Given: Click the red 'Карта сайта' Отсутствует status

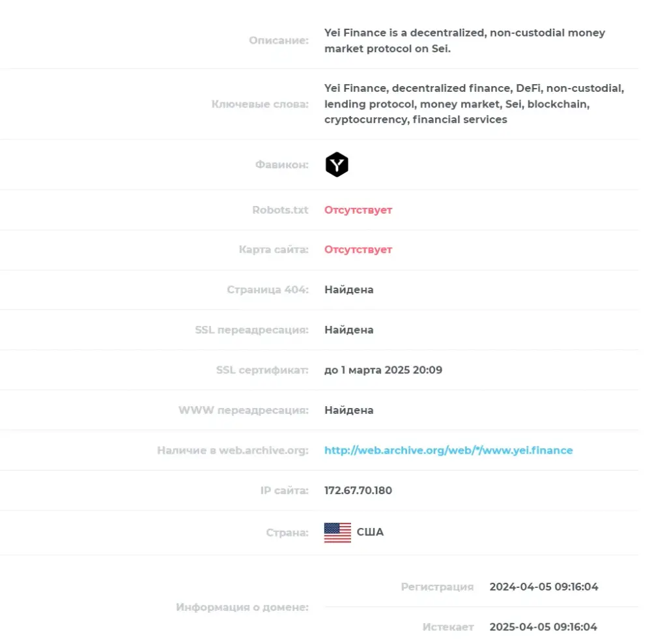Looking at the screenshot, I should coord(358,250).
